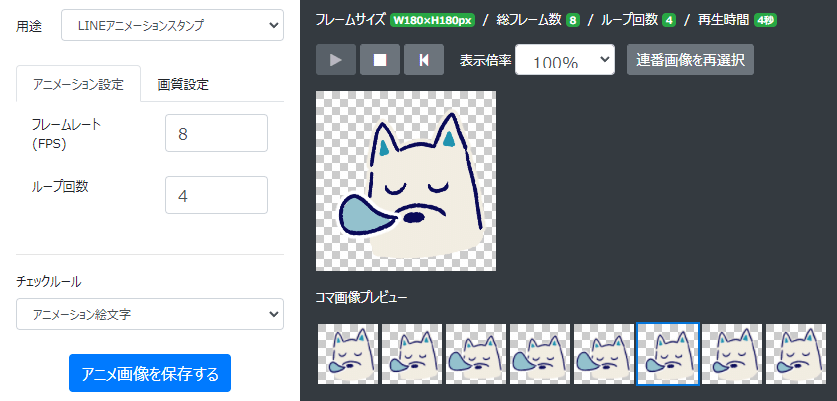Click the 再生時間 4秒 badge
Viewport: 837px width, 401px height.
[765, 21]
